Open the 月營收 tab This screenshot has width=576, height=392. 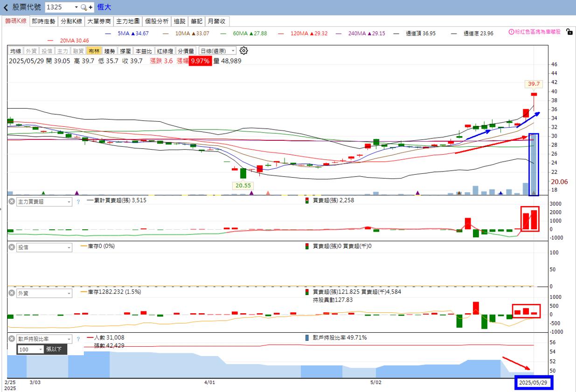[217, 21]
